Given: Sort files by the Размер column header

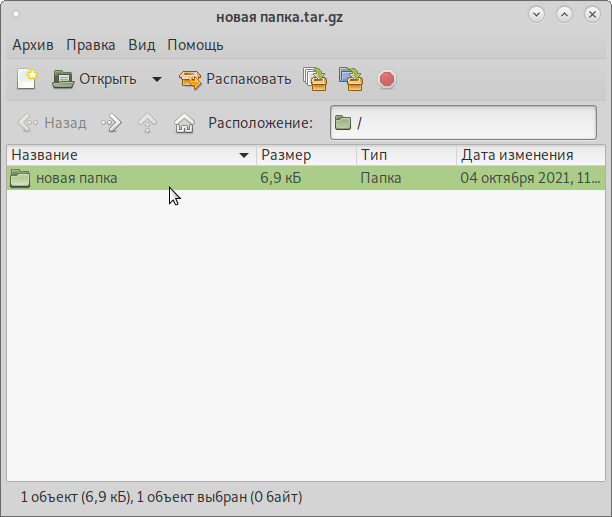Looking at the screenshot, I should tap(305, 155).
